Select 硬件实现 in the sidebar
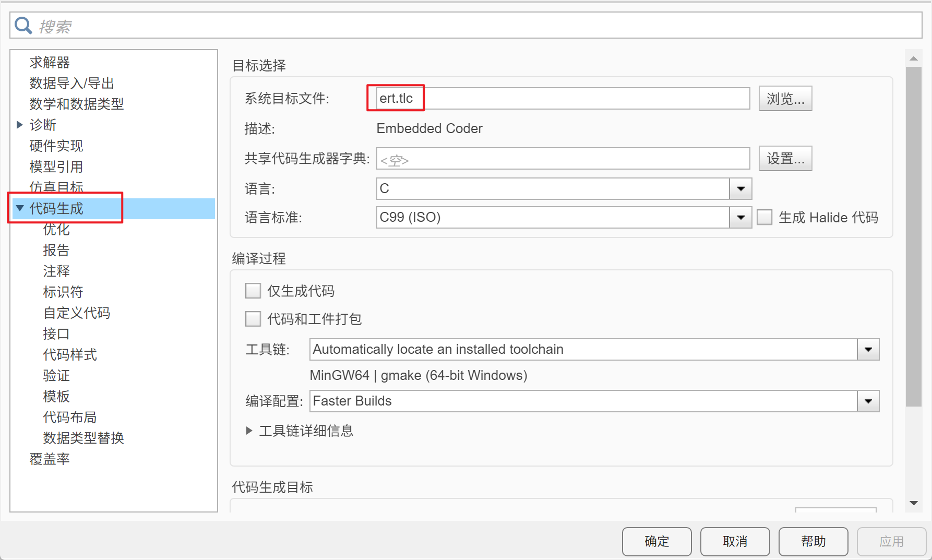932x560 pixels. tap(56, 146)
